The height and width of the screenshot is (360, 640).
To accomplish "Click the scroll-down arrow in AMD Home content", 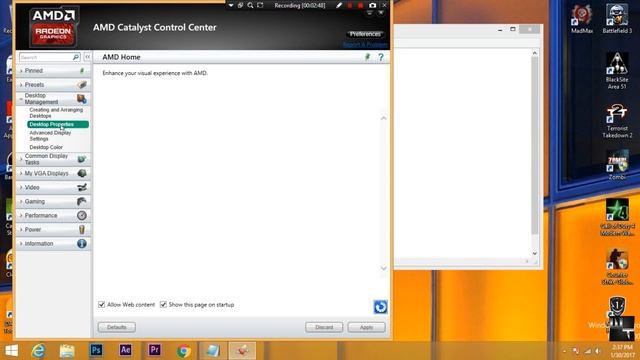I will [x=384, y=268].
